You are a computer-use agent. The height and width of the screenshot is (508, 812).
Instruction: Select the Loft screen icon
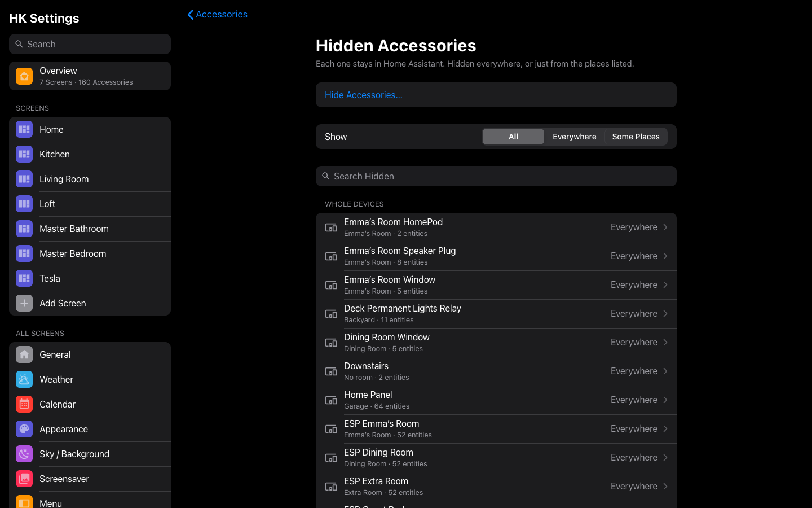tap(24, 204)
